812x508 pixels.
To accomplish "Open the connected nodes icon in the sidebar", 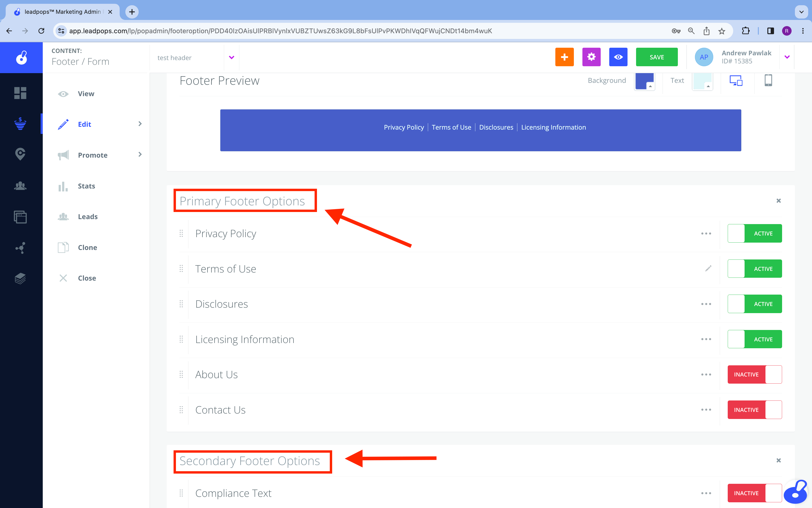I will tap(20, 248).
